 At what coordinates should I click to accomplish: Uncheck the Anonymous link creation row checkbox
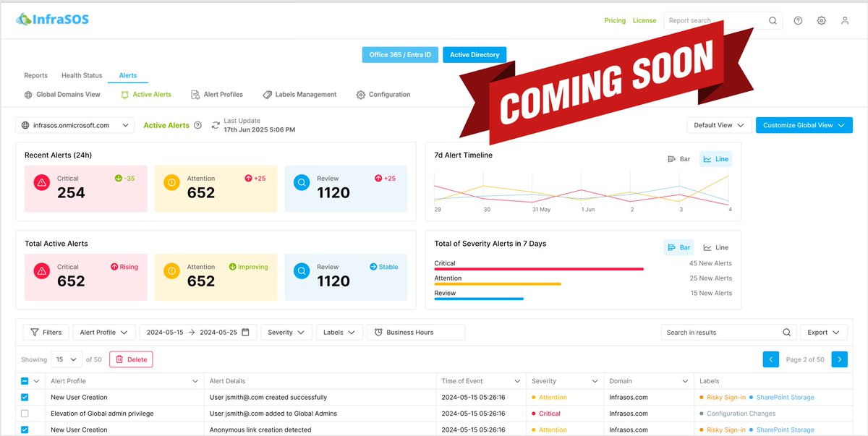point(25,429)
